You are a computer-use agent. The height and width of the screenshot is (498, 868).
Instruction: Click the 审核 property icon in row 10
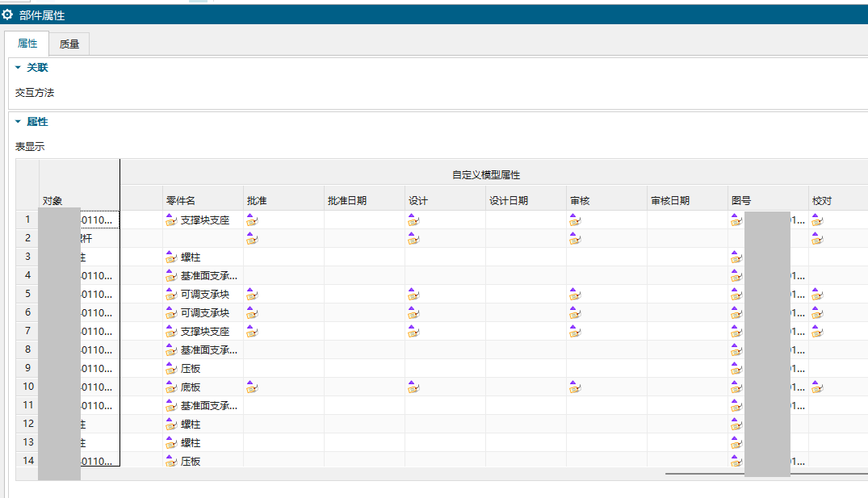tap(575, 387)
